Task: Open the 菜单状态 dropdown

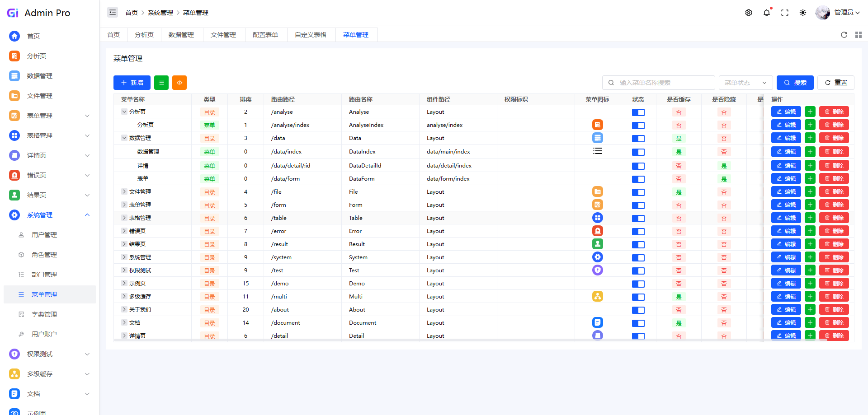Action: (745, 83)
